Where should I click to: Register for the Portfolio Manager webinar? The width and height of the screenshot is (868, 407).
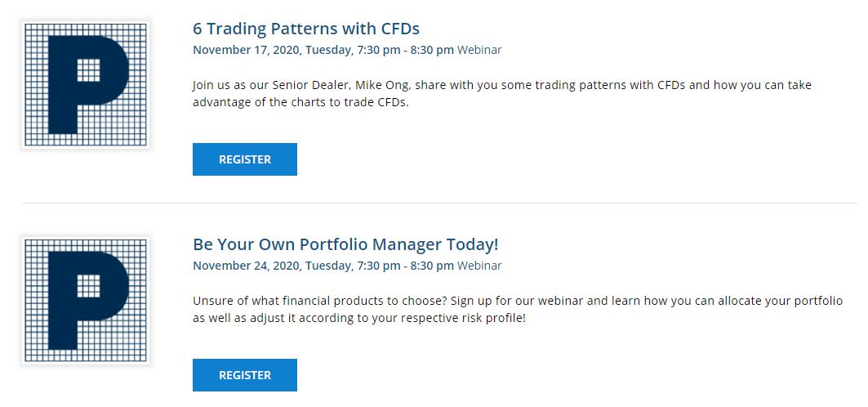(245, 375)
